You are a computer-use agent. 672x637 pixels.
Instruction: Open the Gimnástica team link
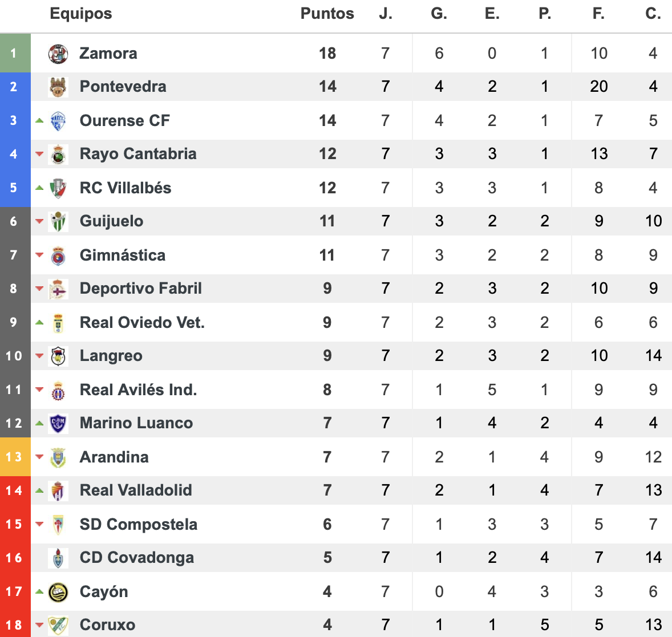click(123, 255)
